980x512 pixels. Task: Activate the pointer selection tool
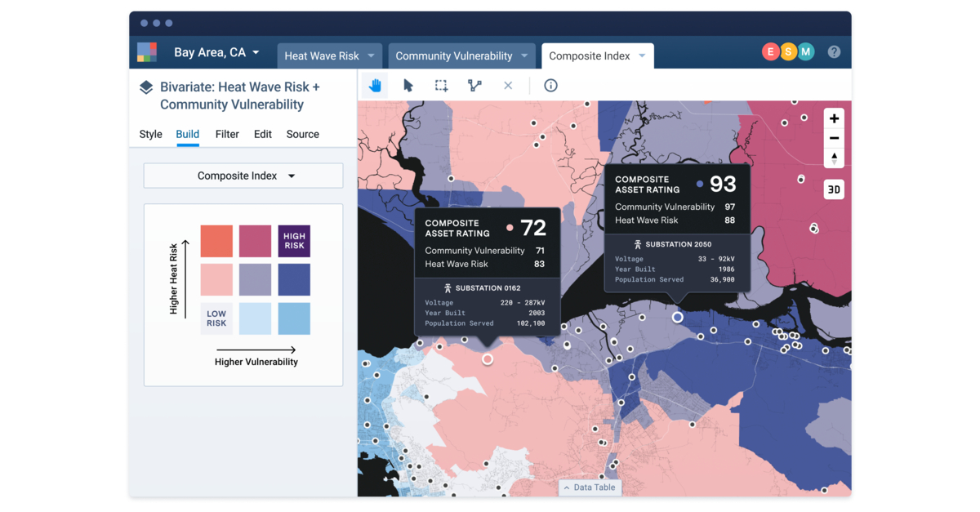click(408, 85)
